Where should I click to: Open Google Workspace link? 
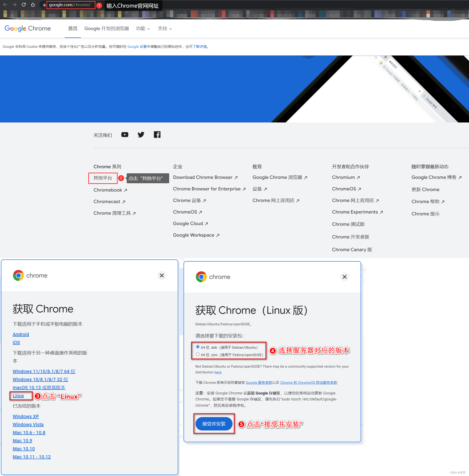coord(196,235)
